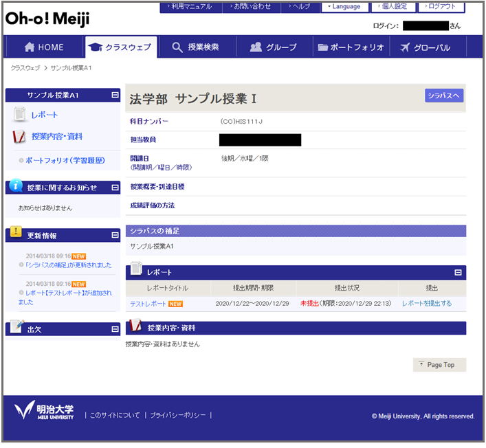Click the Meiji University logo in footer

coord(44,410)
